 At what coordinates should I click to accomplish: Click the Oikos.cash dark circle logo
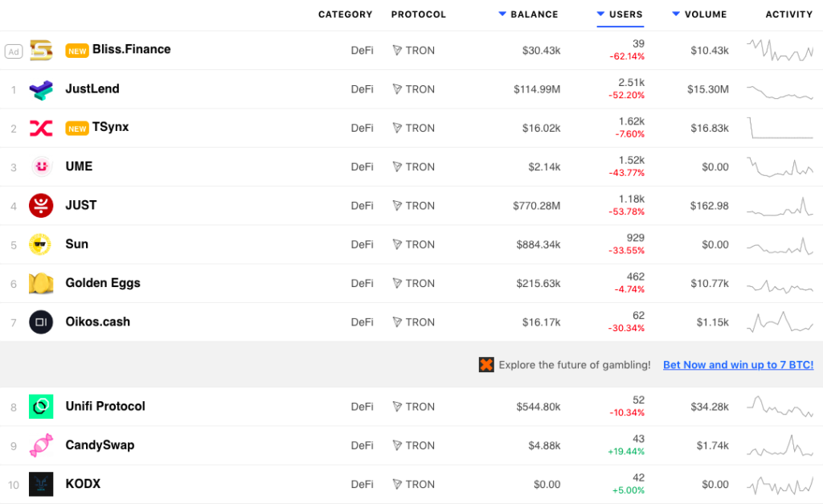coord(41,322)
